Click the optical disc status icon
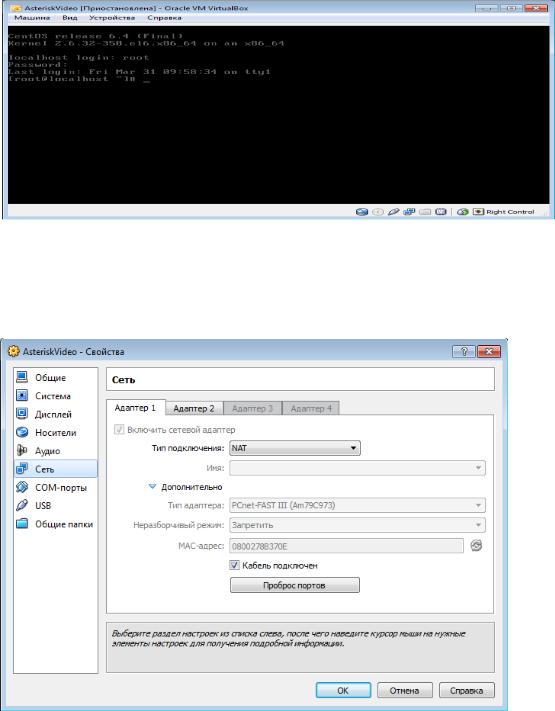This screenshot has height=711, width=555. (x=378, y=212)
